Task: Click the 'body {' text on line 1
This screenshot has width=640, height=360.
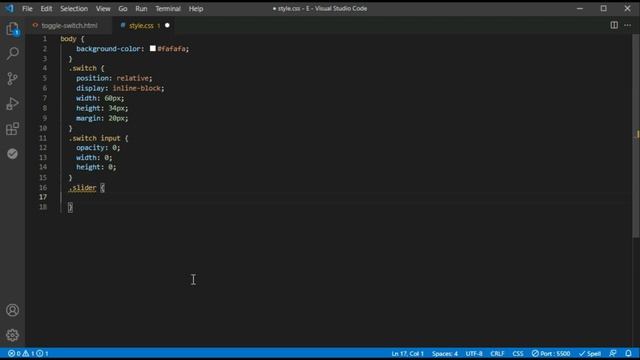Action: [72, 39]
